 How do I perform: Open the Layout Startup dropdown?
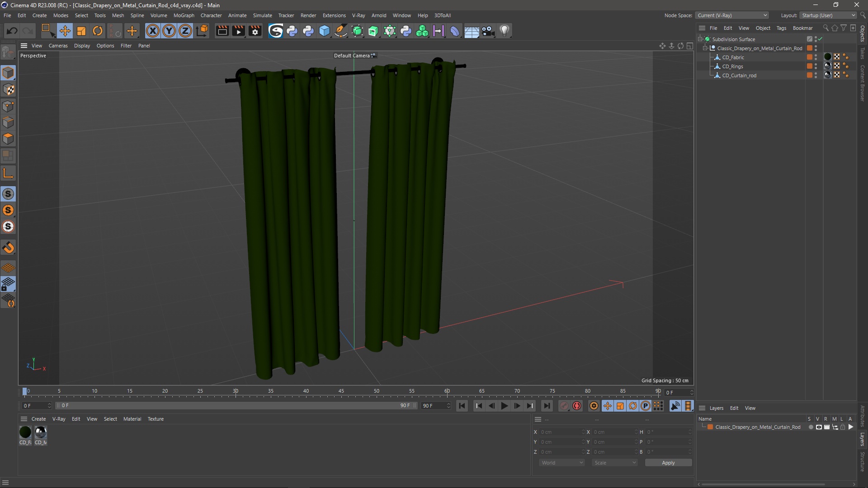(x=828, y=15)
